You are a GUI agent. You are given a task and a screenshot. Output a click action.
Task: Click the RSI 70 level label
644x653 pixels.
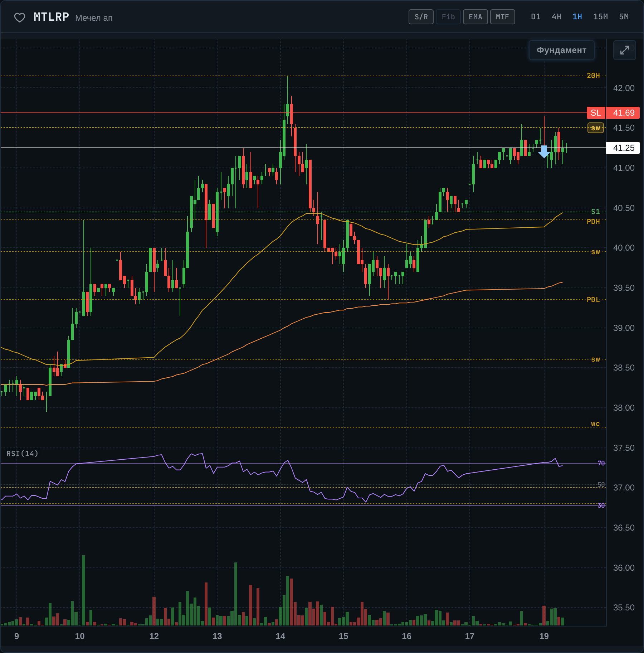point(601,463)
